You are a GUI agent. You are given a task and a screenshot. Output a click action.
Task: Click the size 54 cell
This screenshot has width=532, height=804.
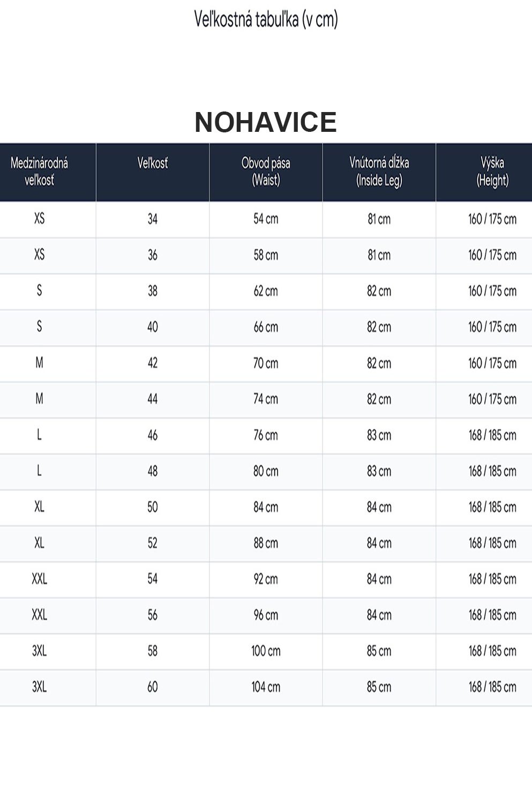point(153,579)
